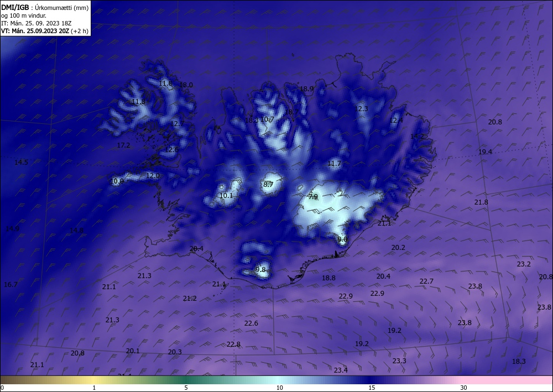553x392 pixels.
Task: Click the 14.8 map value
Action: click(76, 231)
